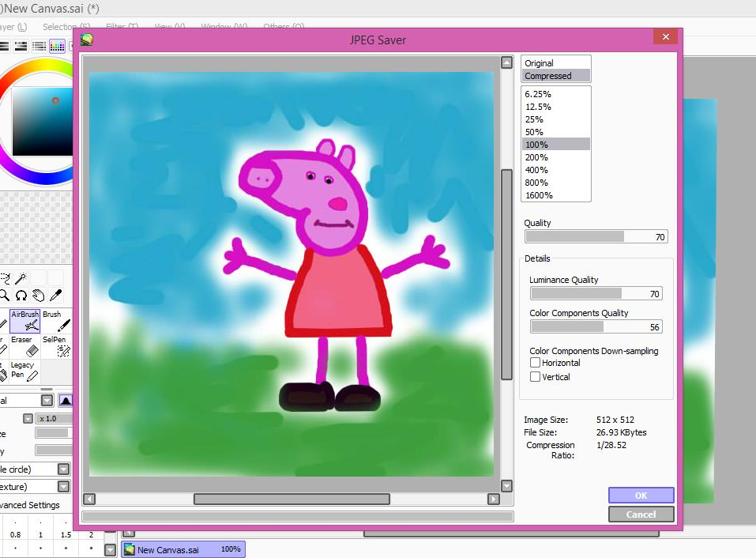Adjust the Luminance Quality slider
Image resolution: width=756 pixels, height=558 pixels.
click(x=596, y=294)
